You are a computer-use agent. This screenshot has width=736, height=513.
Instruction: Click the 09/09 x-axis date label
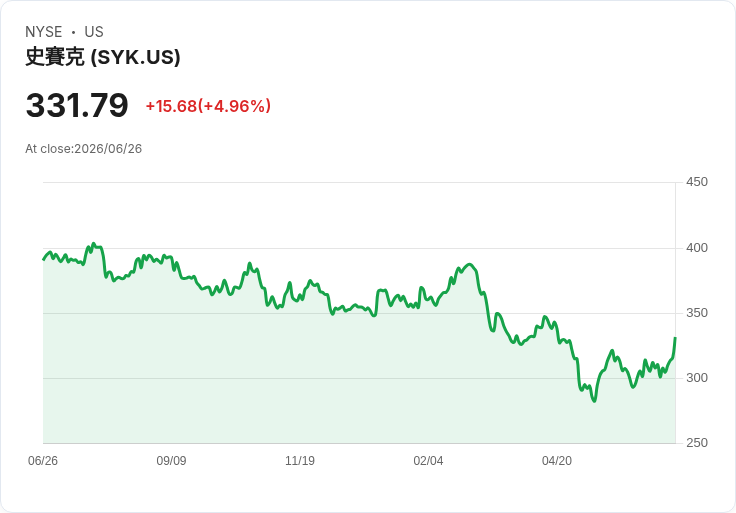click(x=171, y=461)
